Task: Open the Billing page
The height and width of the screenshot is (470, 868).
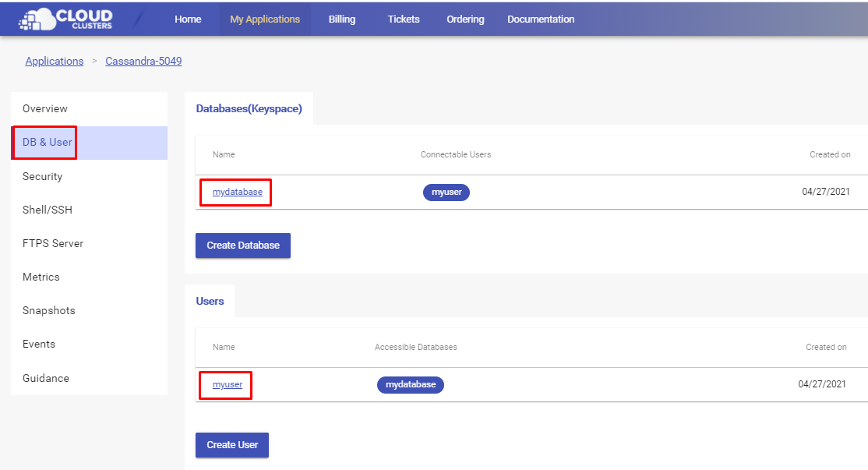Action: 342,19
